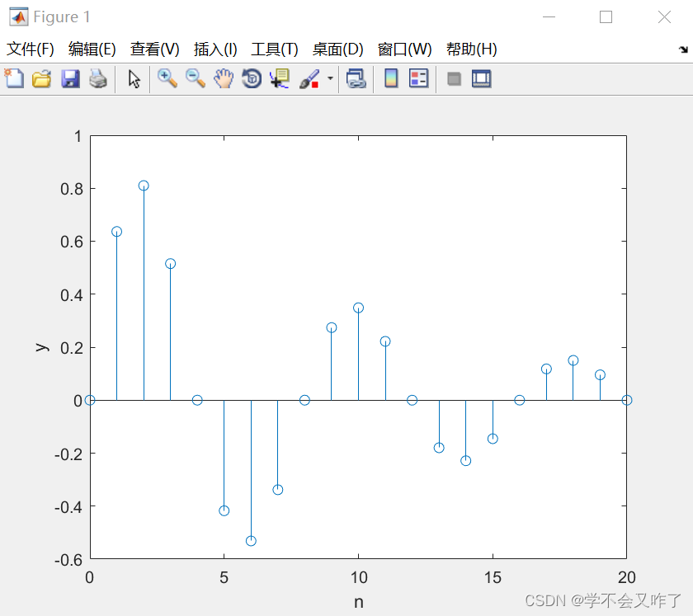Click the Link Plot icon
Image resolution: width=693 pixels, height=616 pixels.
click(356, 78)
